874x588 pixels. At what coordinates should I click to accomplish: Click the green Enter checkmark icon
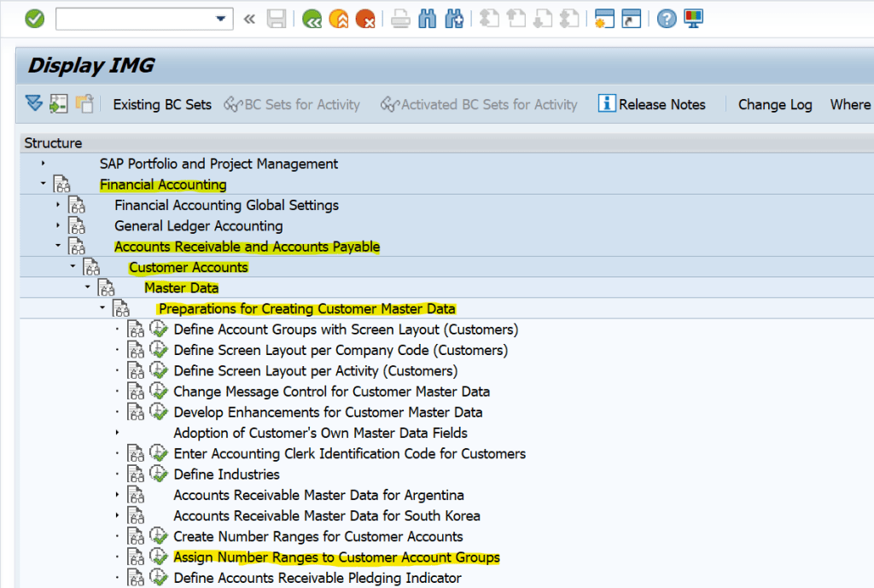coord(35,18)
